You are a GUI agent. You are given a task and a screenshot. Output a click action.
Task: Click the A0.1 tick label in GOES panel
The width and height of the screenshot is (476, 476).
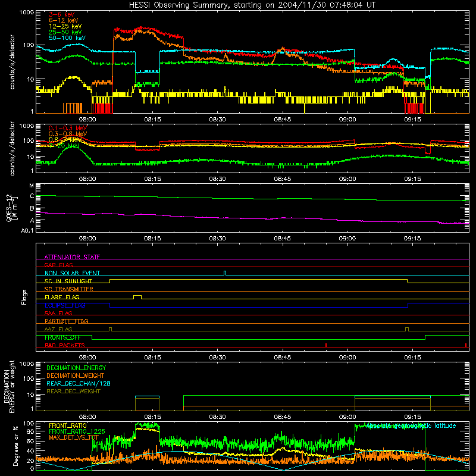pos(27,230)
